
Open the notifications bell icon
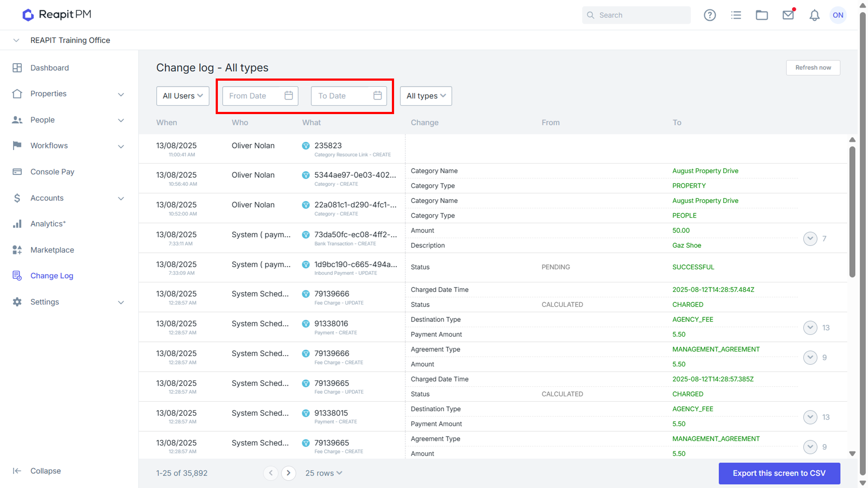pyautogui.click(x=814, y=15)
